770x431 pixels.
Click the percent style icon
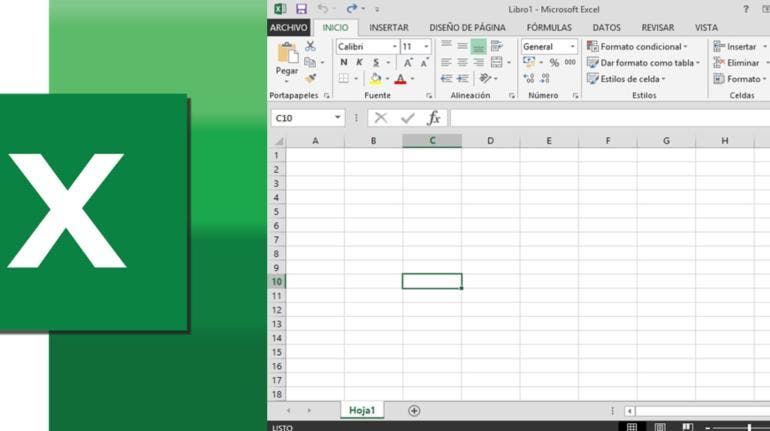coord(554,62)
